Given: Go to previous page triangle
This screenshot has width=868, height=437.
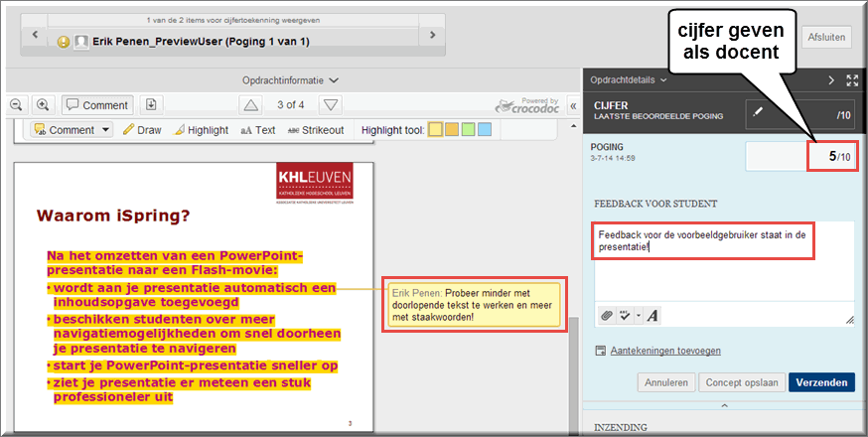Looking at the screenshot, I should click(251, 104).
